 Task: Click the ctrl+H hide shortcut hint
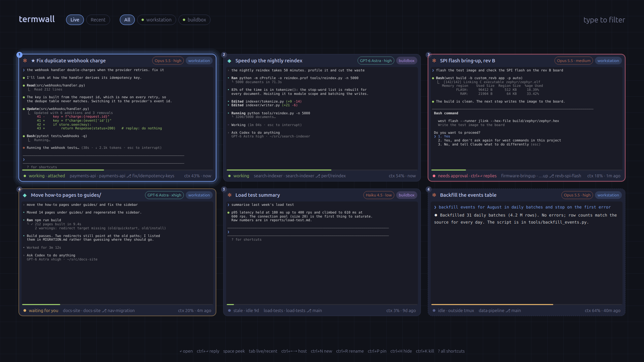click(x=401, y=351)
